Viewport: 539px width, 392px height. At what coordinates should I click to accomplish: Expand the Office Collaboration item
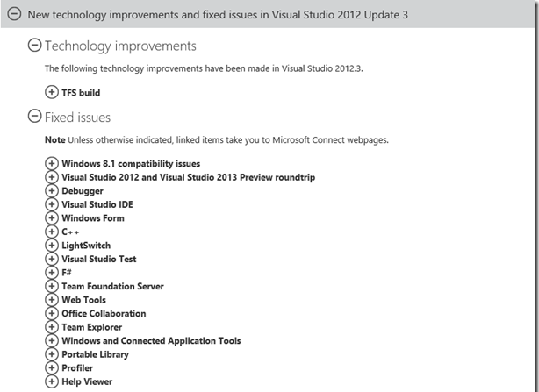pos(52,313)
